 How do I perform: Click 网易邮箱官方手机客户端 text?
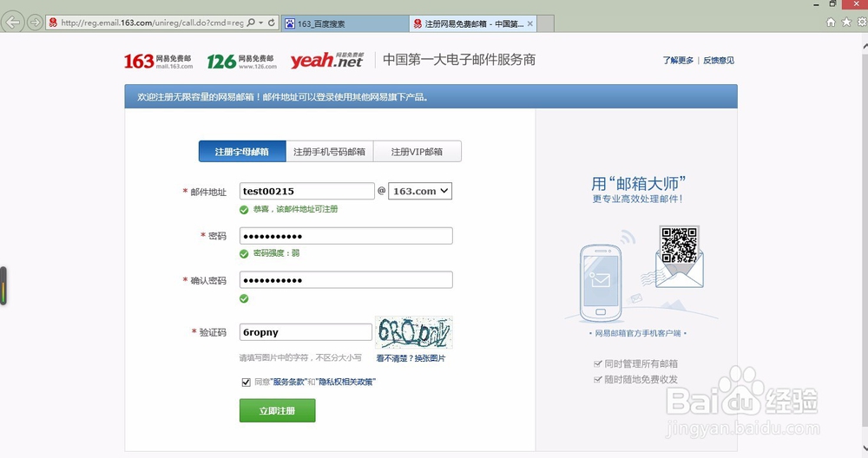[x=638, y=334]
